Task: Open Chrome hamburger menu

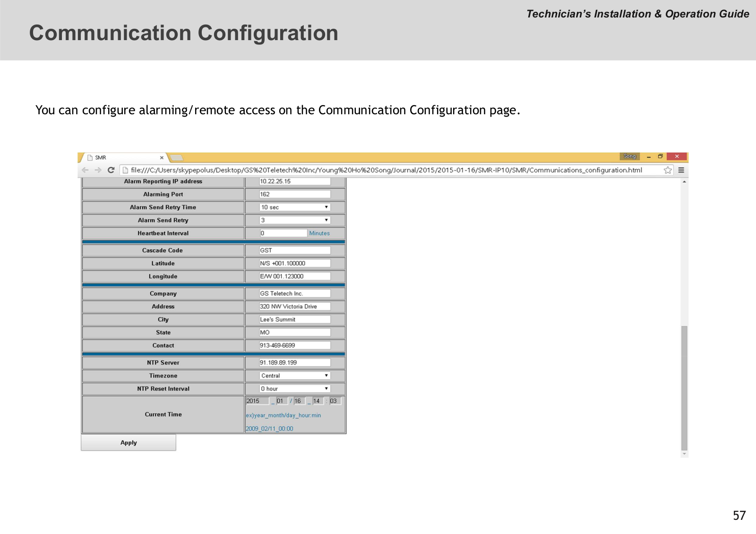Action: (681, 170)
